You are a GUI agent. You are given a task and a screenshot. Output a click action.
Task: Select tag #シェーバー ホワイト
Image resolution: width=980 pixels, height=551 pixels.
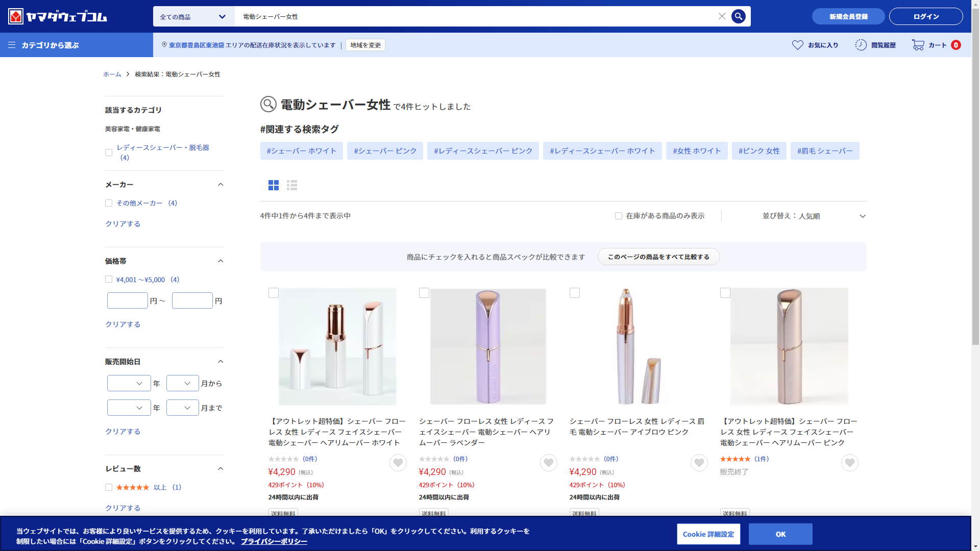pos(302,151)
